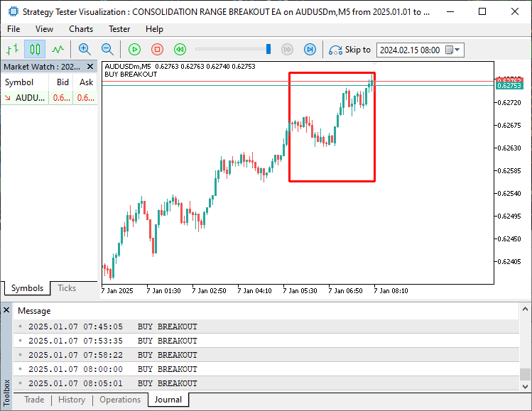Adjust the visualization speed slider
The width and height of the screenshot is (532, 411).
click(x=268, y=49)
